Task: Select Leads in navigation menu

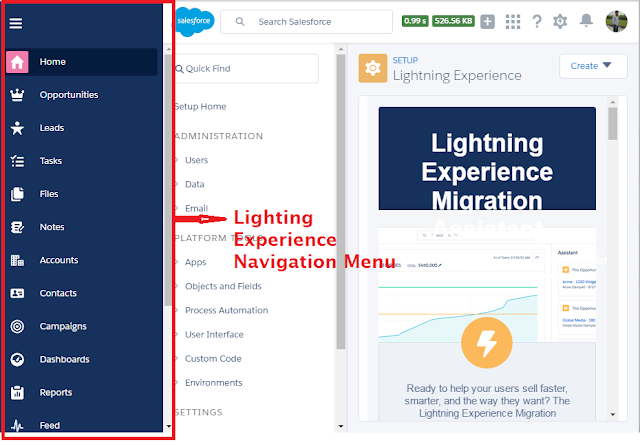Action: point(52,128)
